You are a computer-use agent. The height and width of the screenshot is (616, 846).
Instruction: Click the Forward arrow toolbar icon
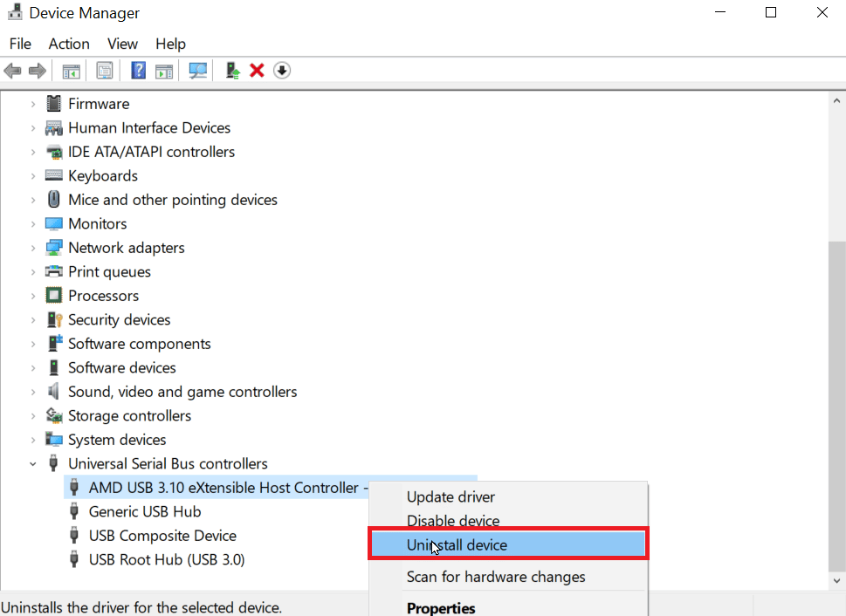click(x=38, y=71)
